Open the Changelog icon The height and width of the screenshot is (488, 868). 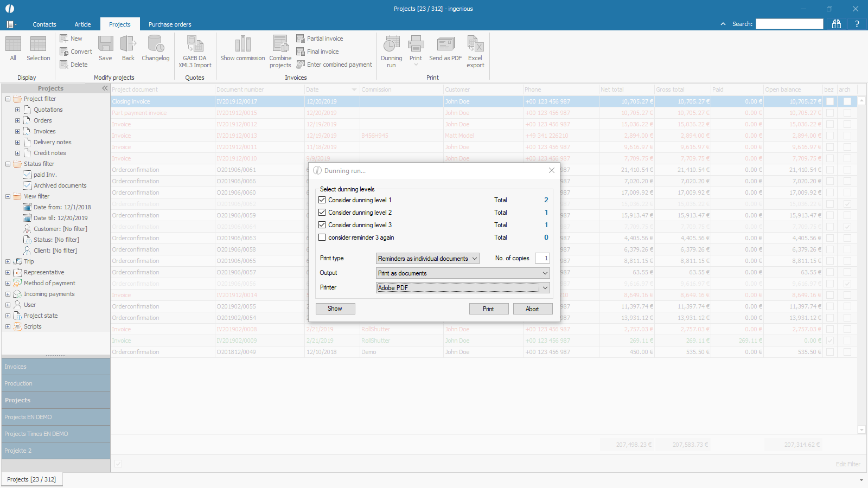click(156, 44)
